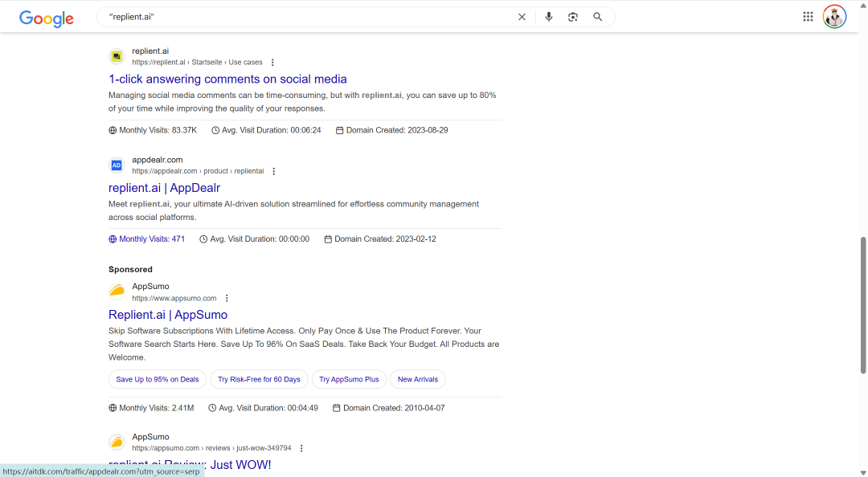868x477 pixels.
Task: Click the clock icon beside duration 00:04:49
Action: pos(212,408)
